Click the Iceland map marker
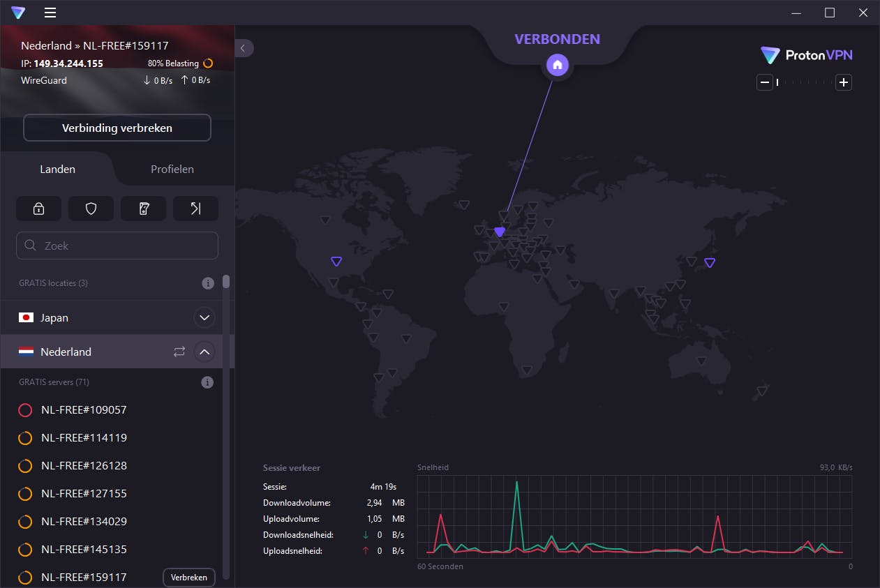Viewport: 880px width, 588px height. [464, 204]
